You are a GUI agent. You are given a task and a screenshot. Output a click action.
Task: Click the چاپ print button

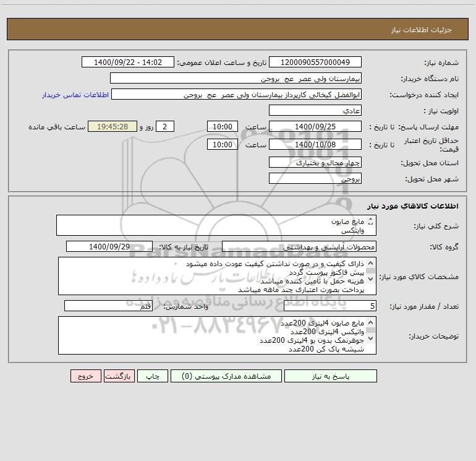153,376
